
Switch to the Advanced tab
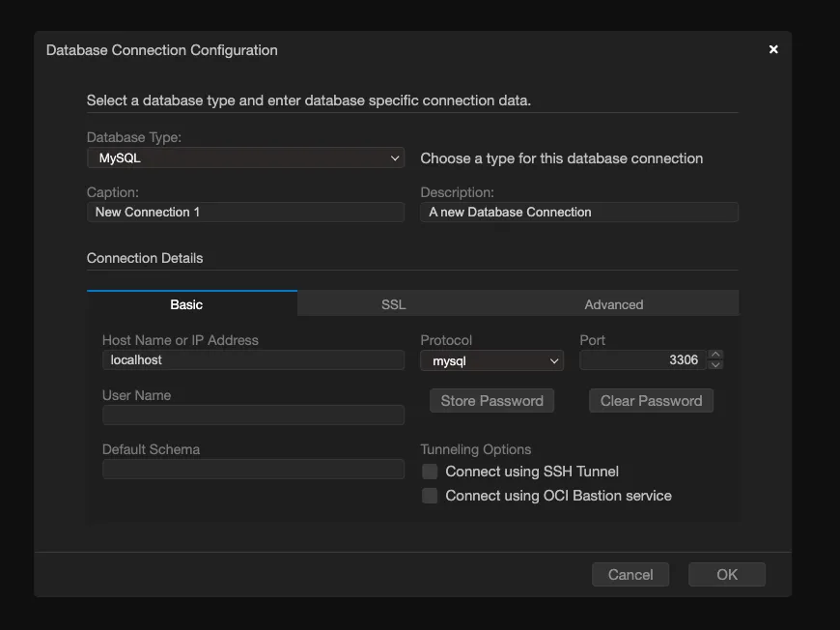point(613,304)
